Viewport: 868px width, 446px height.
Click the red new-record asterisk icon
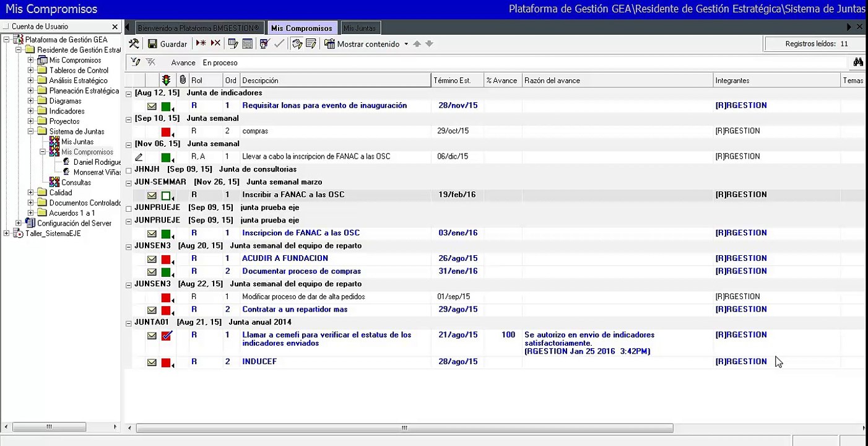(x=201, y=43)
